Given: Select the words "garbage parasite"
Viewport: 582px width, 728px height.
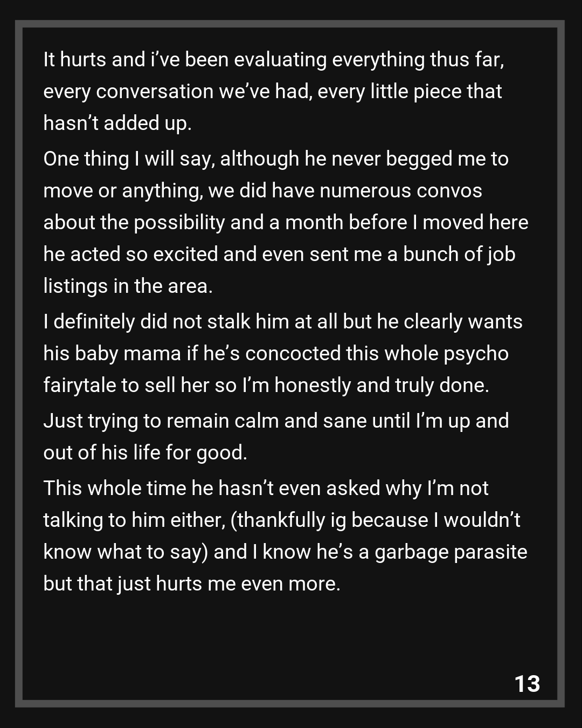Looking at the screenshot, I should pos(451,552).
